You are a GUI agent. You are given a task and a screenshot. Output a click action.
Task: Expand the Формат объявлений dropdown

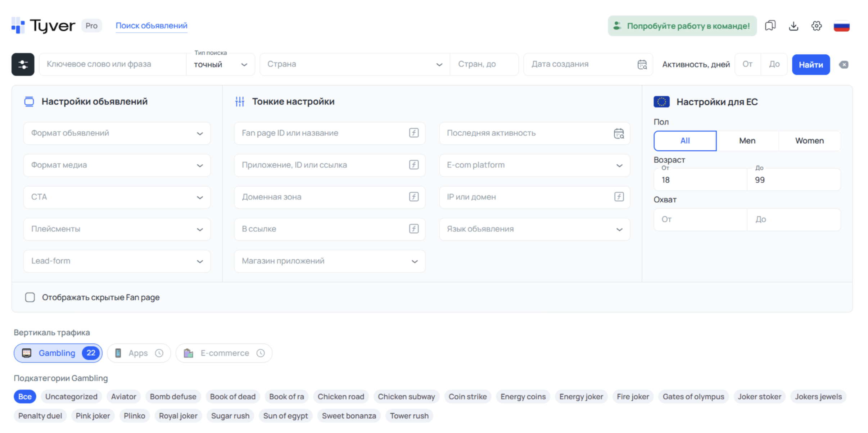(x=117, y=133)
